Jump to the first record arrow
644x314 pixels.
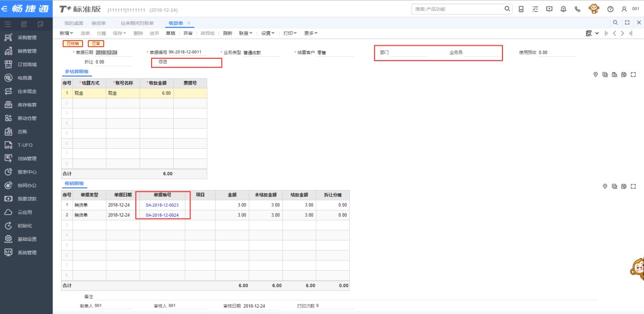[x=606, y=33]
